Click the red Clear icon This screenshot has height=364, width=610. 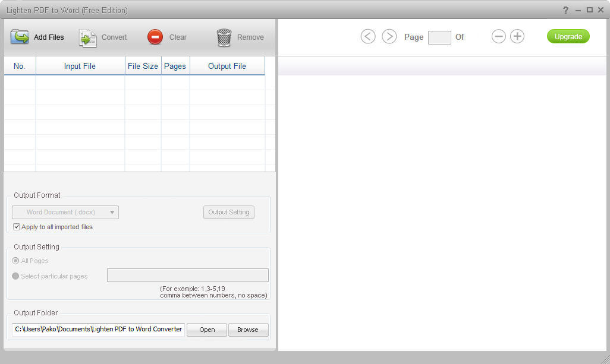(155, 37)
